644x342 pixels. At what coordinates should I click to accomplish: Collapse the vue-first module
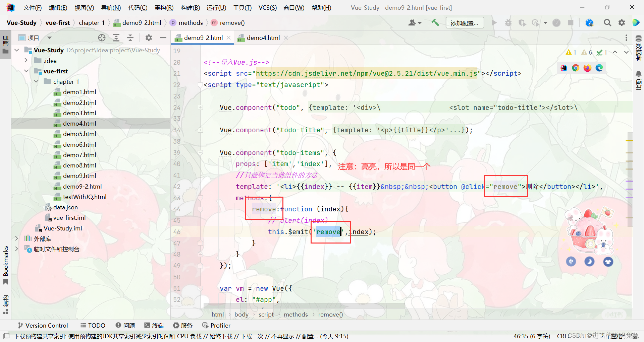(x=26, y=71)
